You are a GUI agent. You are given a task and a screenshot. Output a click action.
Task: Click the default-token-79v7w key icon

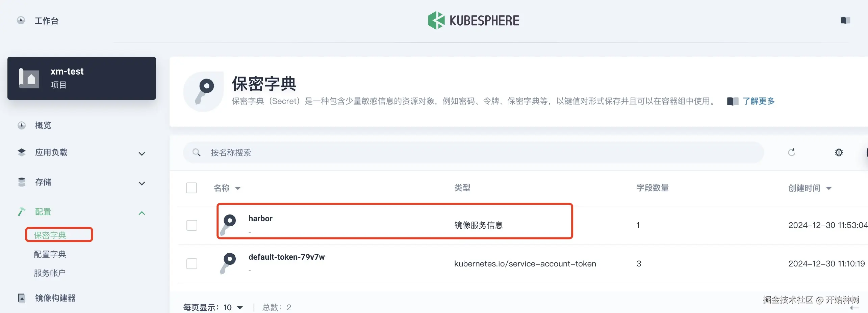tap(228, 263)
